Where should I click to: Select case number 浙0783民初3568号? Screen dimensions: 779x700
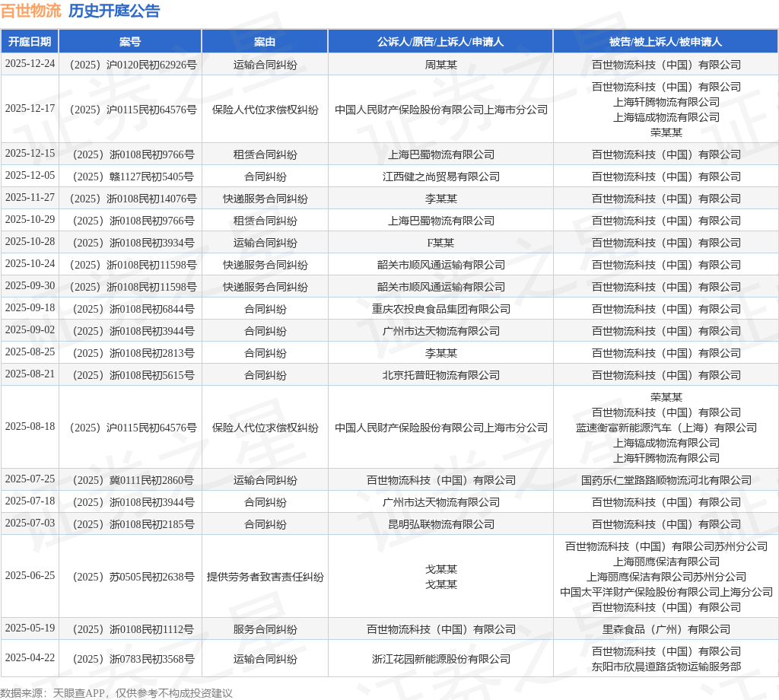click(133, 659)
